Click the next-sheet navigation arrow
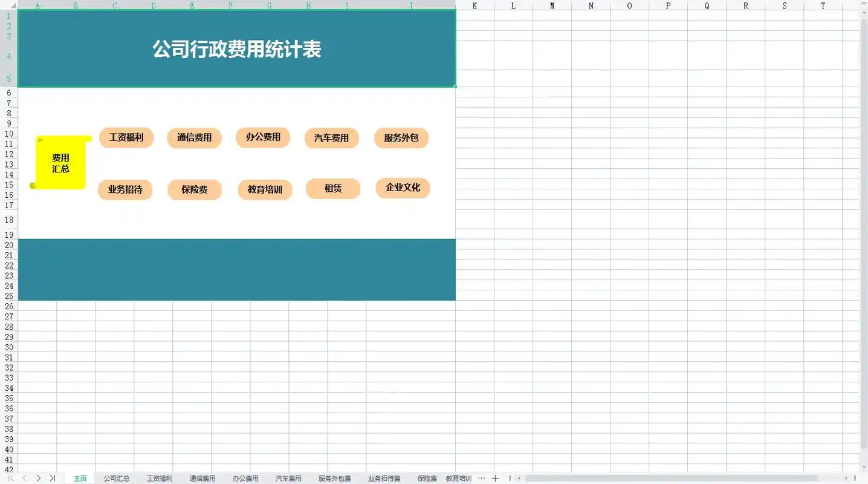 click(x=37, y=478)
